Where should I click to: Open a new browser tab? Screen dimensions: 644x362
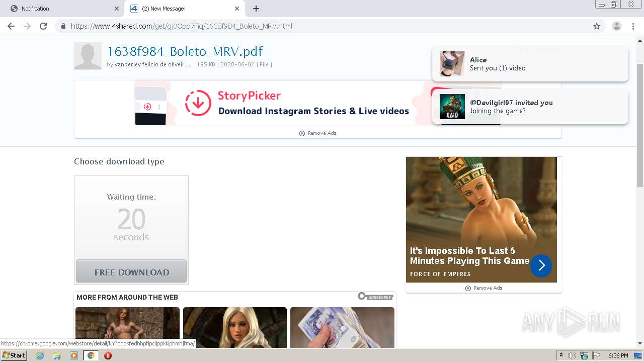click(256, 9)
